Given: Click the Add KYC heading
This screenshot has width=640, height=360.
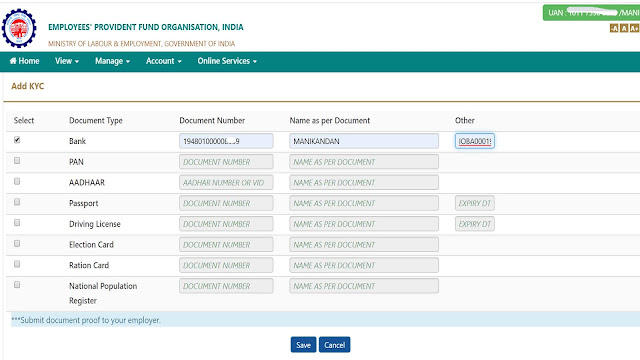Looking at the screenshot, I should pyautogui.click(x=27, y=86).
